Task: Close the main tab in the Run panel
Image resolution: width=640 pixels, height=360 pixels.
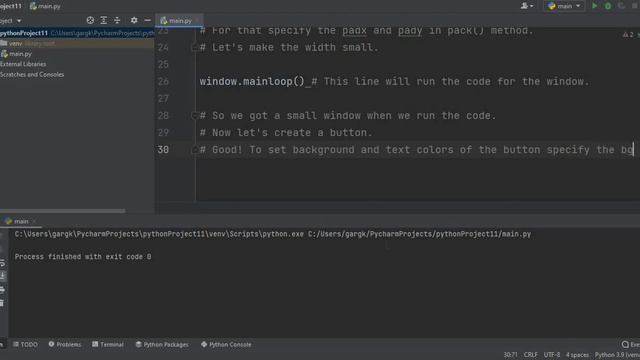Action: point(34,221)
